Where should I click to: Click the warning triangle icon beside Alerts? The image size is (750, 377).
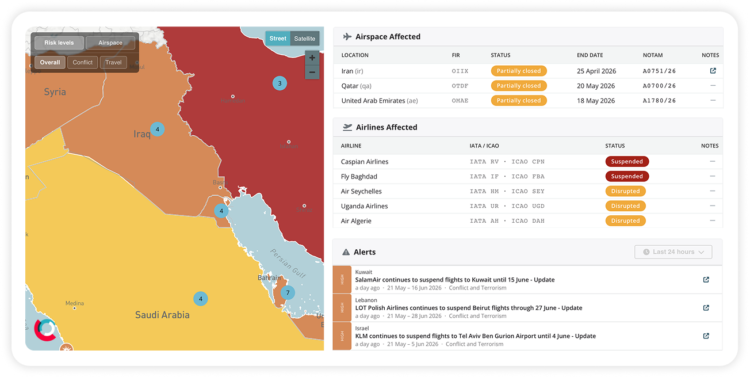[346, 252]
